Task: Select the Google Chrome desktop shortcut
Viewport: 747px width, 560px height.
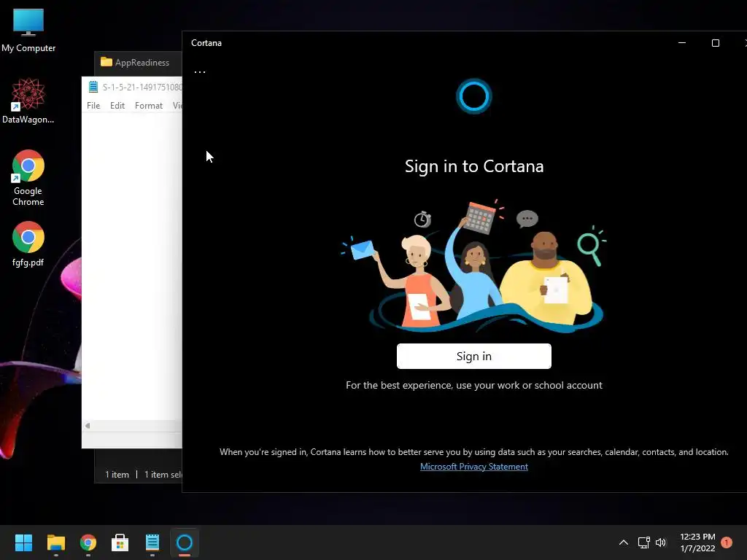Action: click(28, 178)
